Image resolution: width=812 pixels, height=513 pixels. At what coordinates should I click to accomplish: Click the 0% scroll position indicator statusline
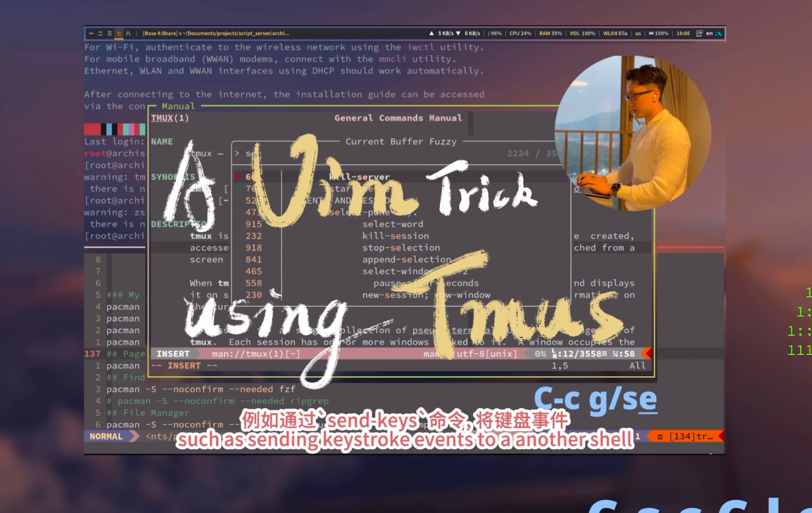coord(537,354)
